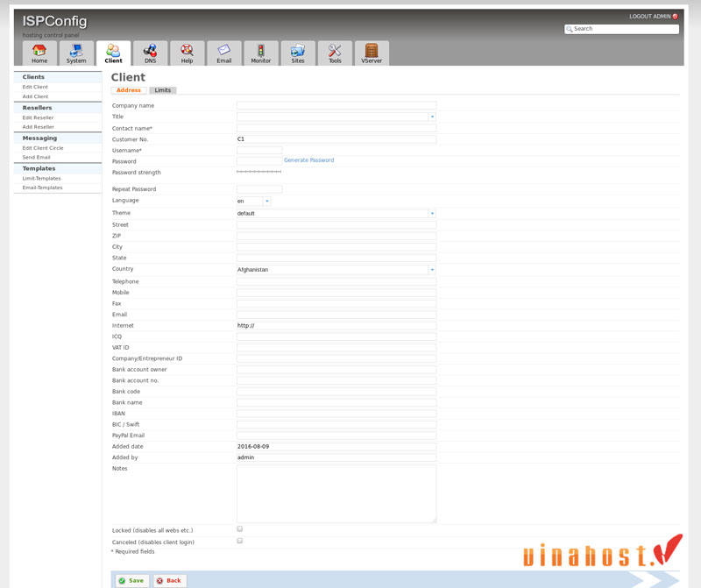Click the LOGOUT ADMIN link

point(653,17)
